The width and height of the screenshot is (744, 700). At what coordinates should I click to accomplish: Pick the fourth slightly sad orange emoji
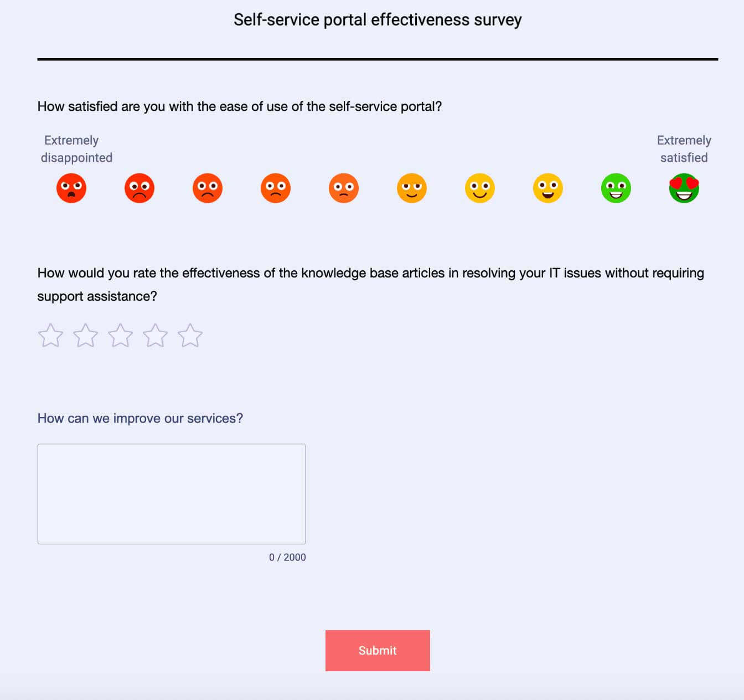(276, 188)
